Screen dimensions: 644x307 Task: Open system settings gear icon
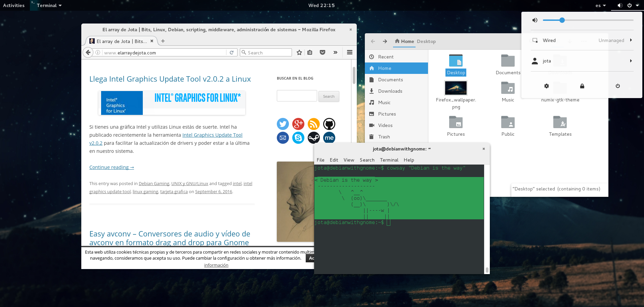coord(547,86)
